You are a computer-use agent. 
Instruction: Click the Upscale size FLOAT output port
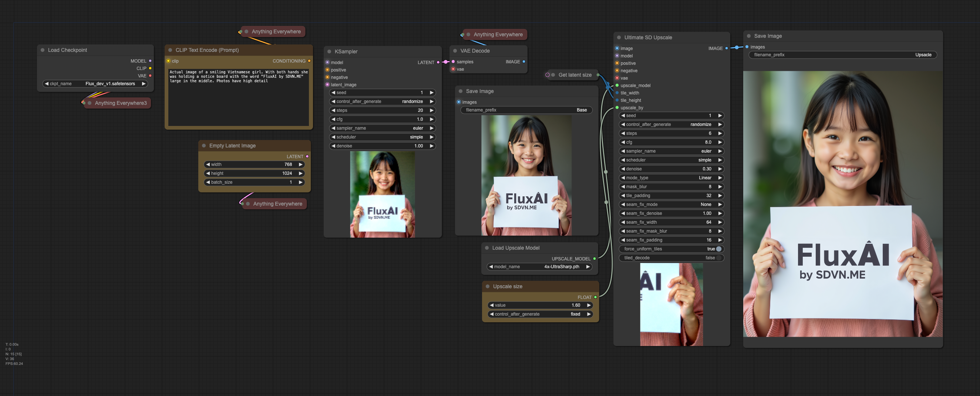pyautogui.click(x=595, y=297)
